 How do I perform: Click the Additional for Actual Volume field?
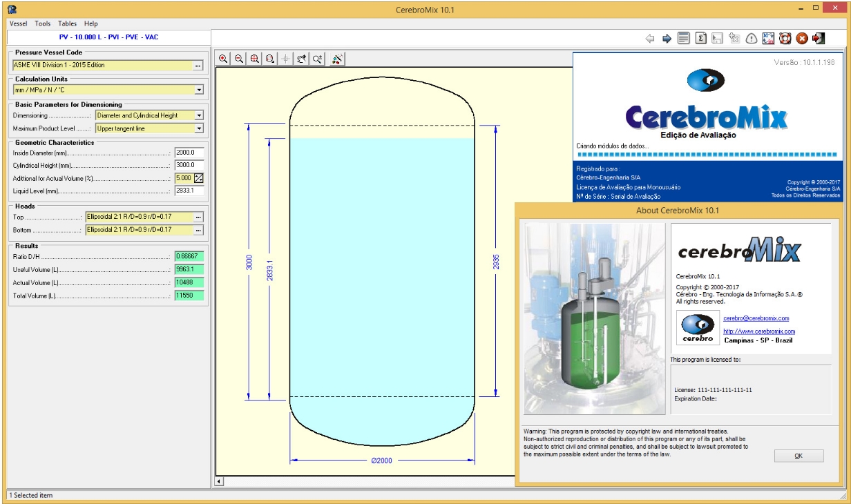184,178
